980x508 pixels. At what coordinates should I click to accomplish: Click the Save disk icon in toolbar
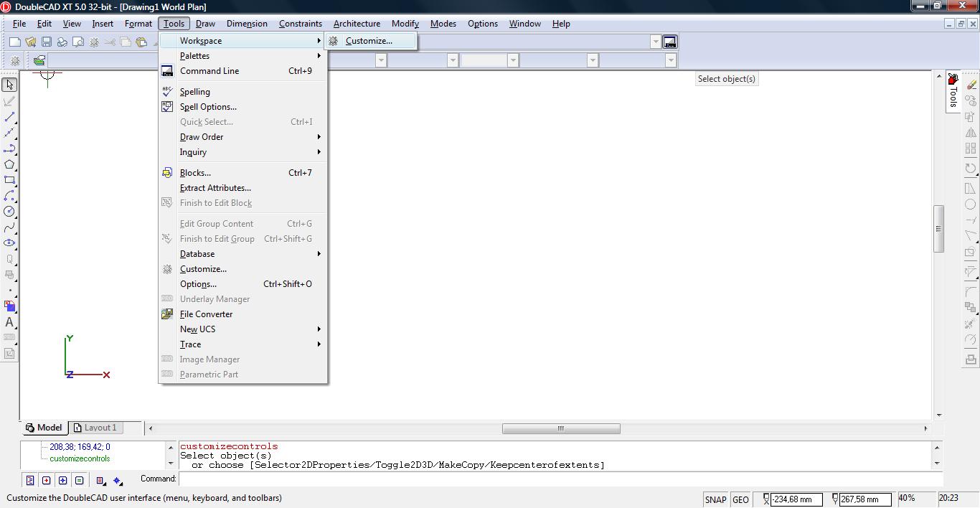47,42
